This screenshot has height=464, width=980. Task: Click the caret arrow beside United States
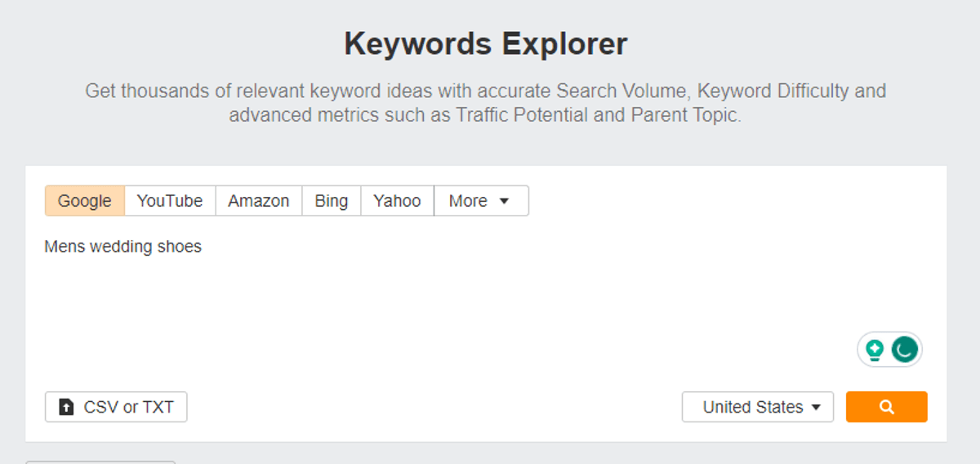coord(816,408)
